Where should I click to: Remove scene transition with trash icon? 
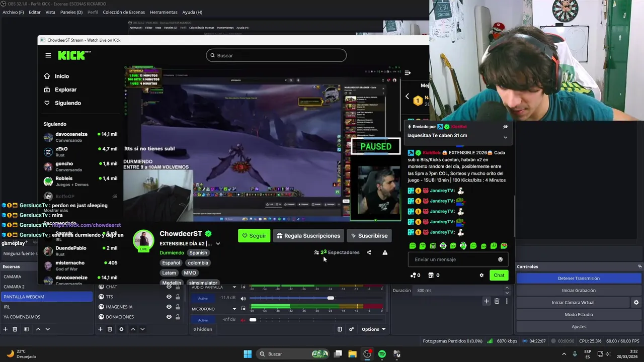[x=497, y=301]
